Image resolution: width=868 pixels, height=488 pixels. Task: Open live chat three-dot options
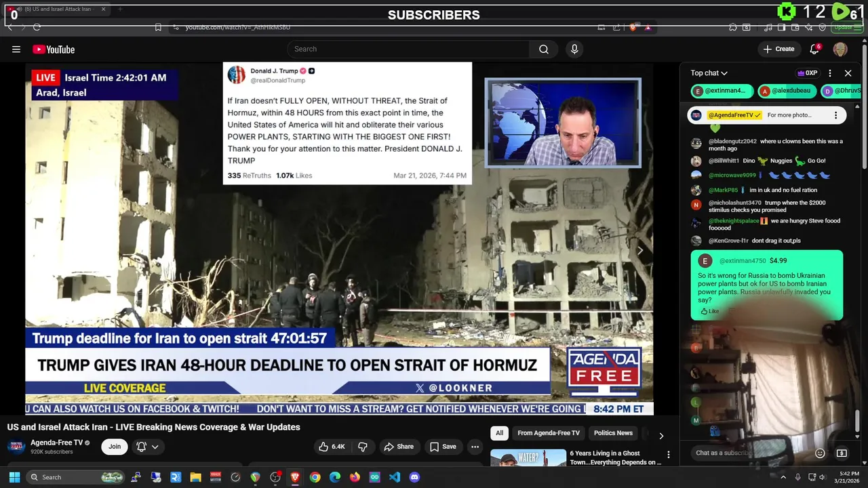[829, 73]
